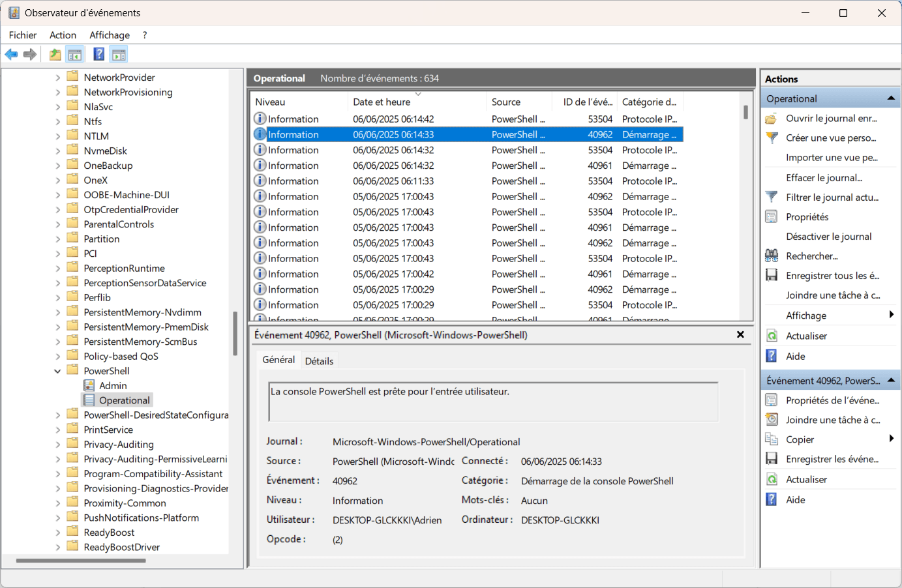902x588 pixels.
Task: Open the ? help menu
Action: click(x=145, y=35)
